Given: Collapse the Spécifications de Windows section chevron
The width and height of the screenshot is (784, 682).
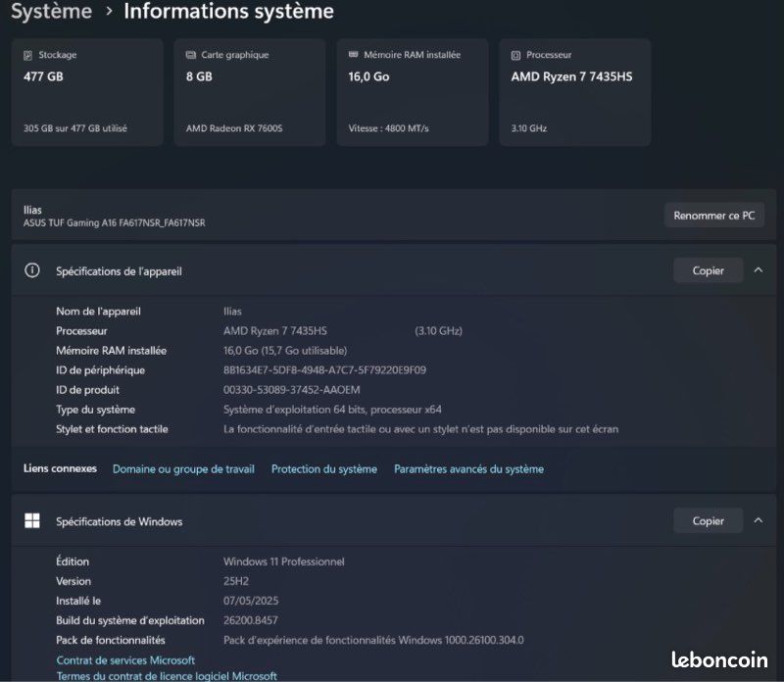Looking at the screenshot, I should pyautogui.click(x=759, y=520).
